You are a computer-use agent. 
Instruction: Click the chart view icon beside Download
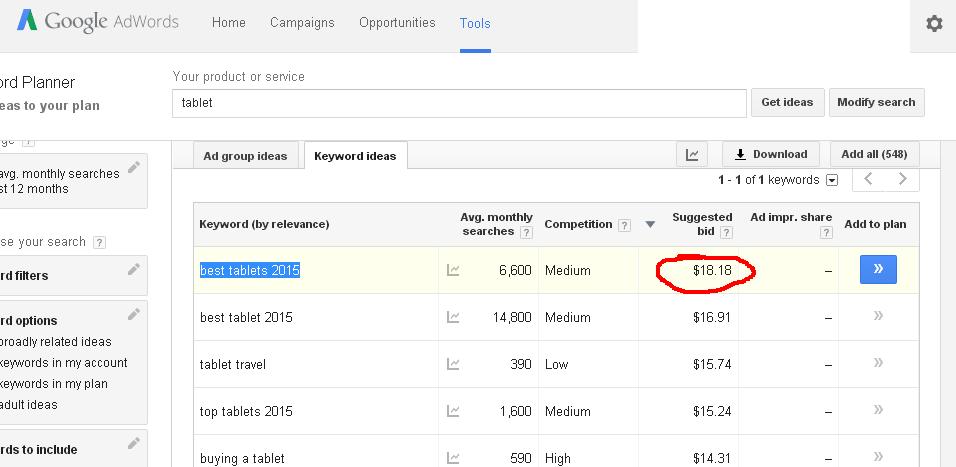[x=691, y=155]
